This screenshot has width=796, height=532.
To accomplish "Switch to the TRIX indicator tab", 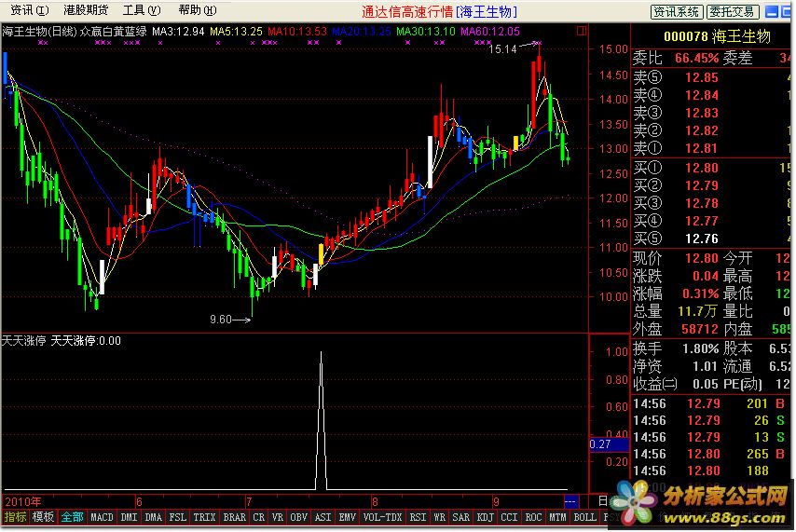I will click(204, 517).
